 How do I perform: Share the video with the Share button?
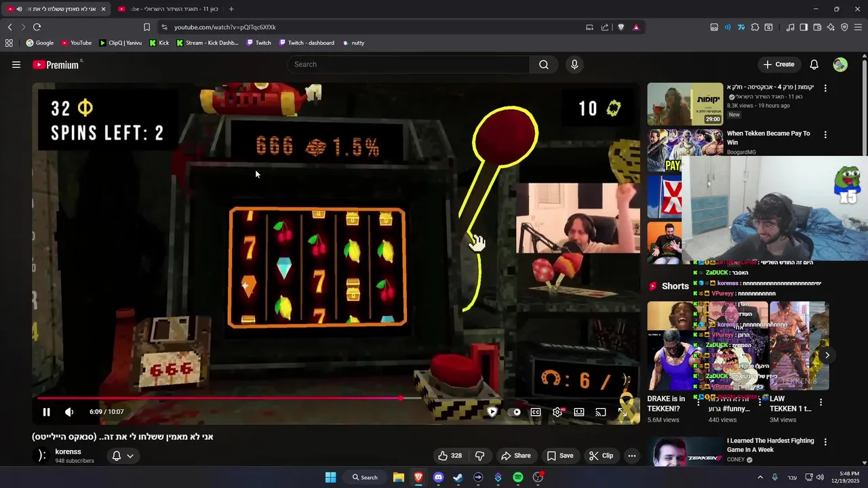[516, 455]
